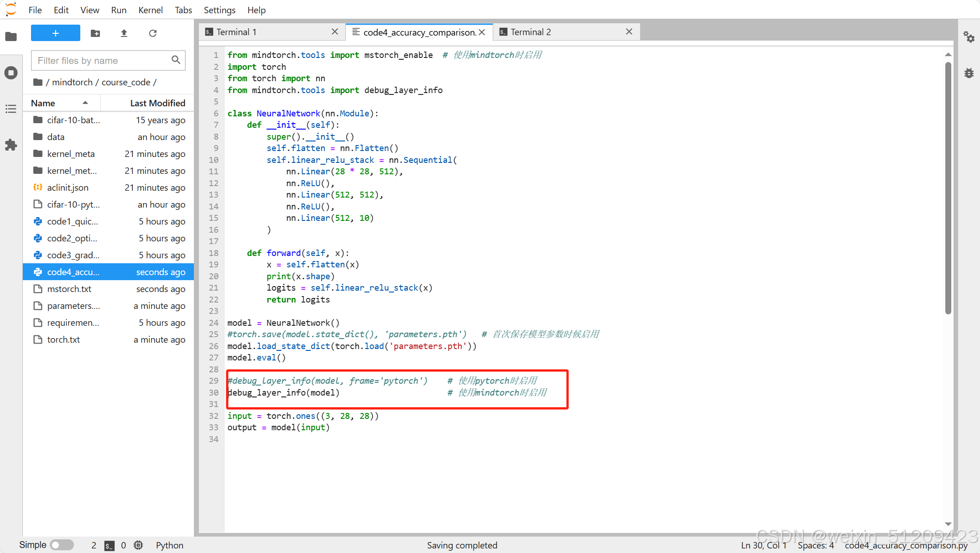
Task: Close the code4_accuracy_comparison tab
Action: click(482, 32)
